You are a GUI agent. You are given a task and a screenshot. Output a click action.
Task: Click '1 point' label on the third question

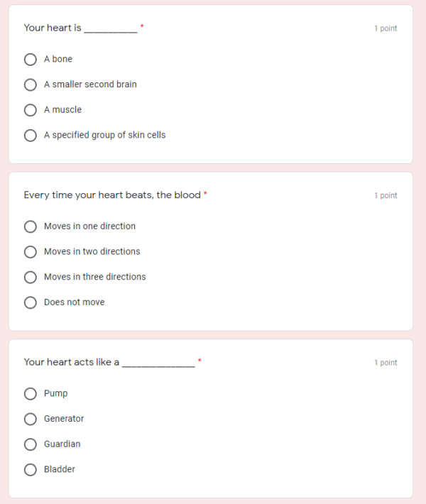(x=386, y=363)
